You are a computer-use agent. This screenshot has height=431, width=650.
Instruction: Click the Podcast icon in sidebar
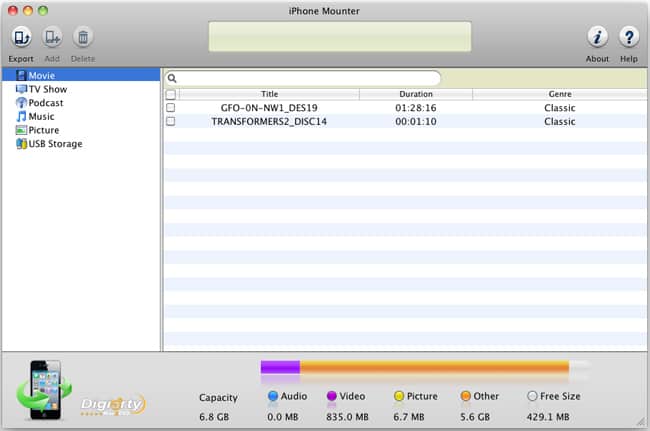tap(21, 103)
